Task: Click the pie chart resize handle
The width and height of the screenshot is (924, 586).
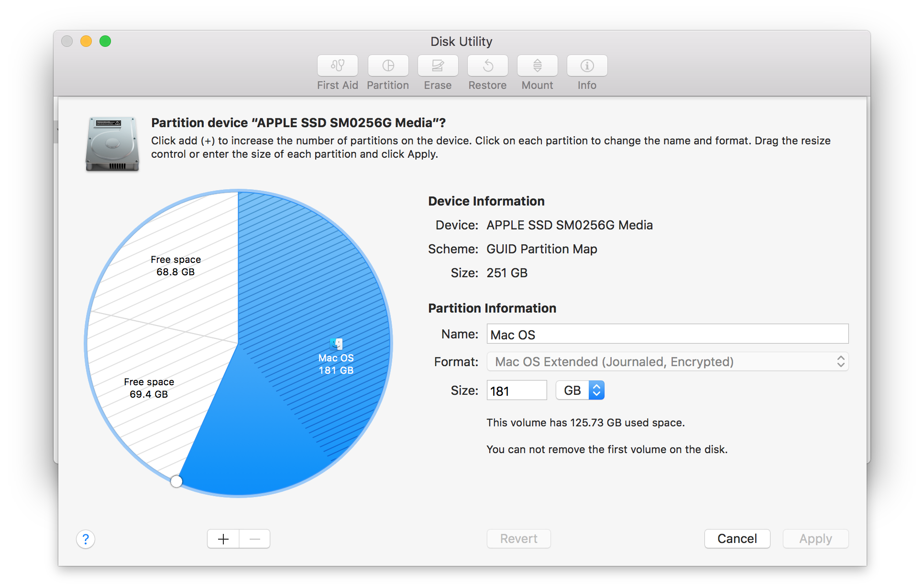Action: point(176,481)
